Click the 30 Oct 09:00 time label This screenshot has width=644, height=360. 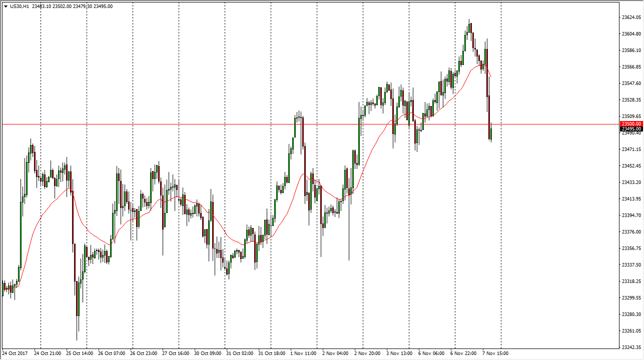208,353
